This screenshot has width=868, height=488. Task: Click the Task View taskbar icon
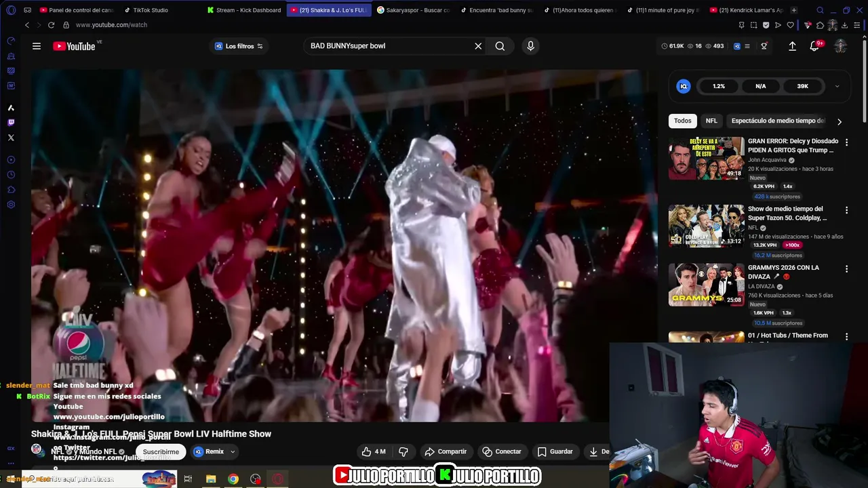click(188, 479)
